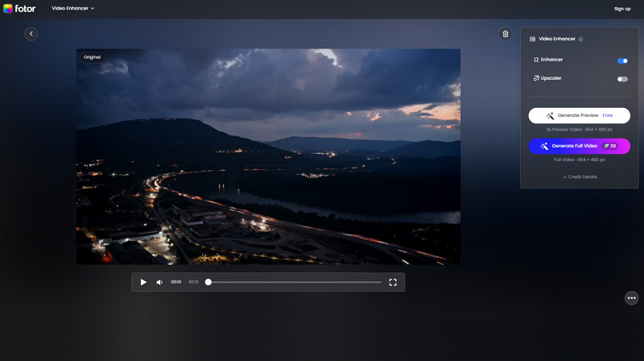Click the Original label on the video
Screen dimensions: 644x361
click(x=92, y=57)
